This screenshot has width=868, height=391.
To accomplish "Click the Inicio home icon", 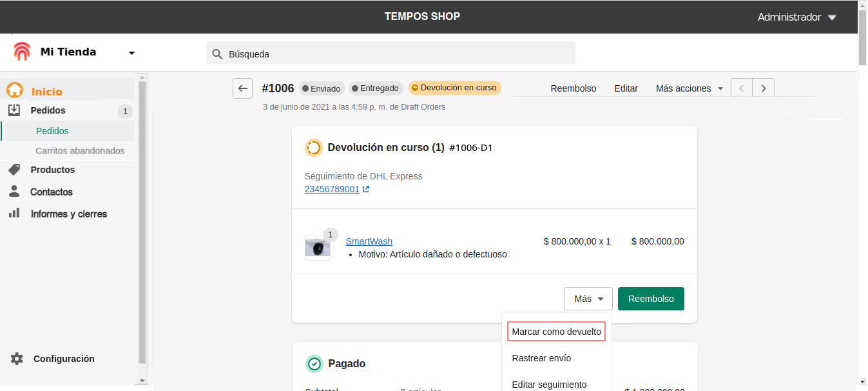I will coord(15,91).
